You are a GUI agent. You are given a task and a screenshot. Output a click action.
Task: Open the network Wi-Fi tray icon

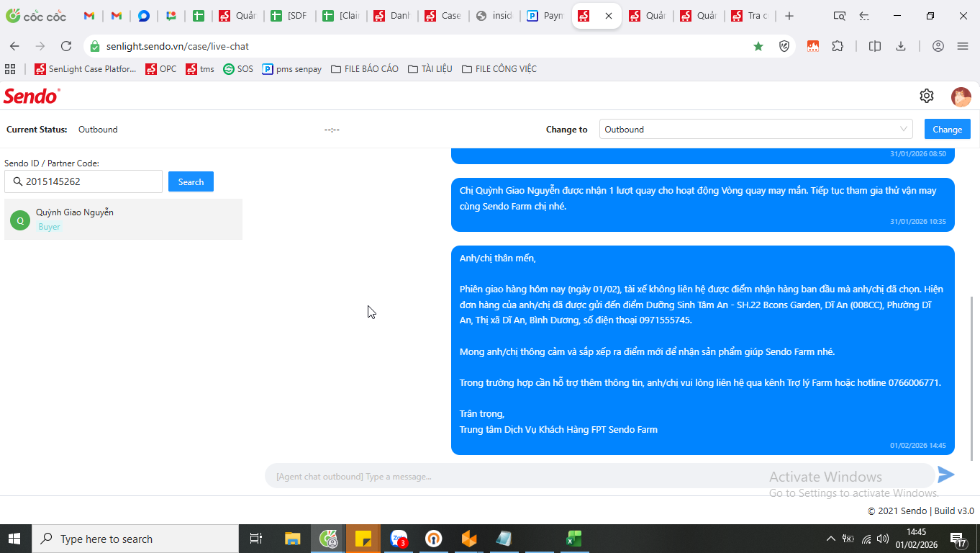[866, 539]
